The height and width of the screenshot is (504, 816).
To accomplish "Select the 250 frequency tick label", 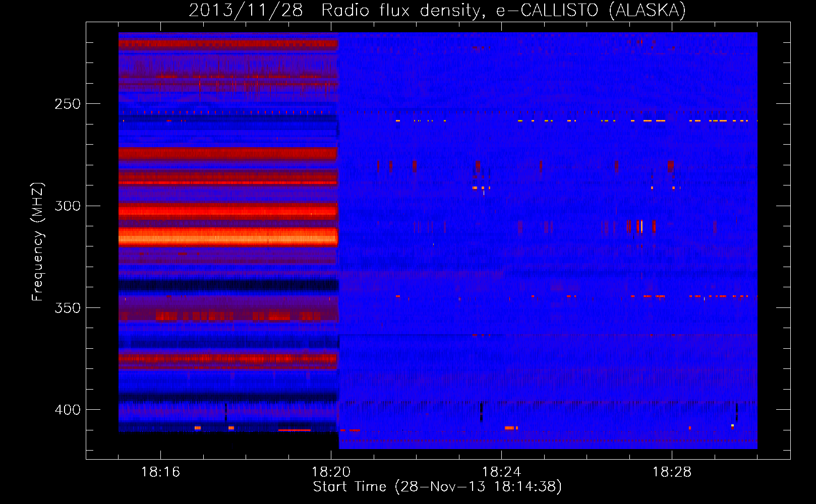I will click(x=68, y=104).
